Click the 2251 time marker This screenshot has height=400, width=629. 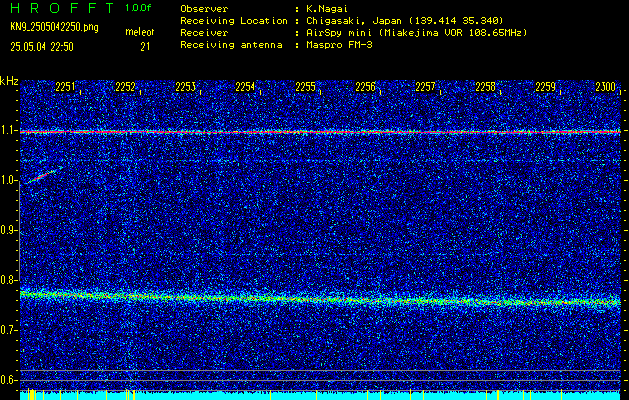coord(65,87)
